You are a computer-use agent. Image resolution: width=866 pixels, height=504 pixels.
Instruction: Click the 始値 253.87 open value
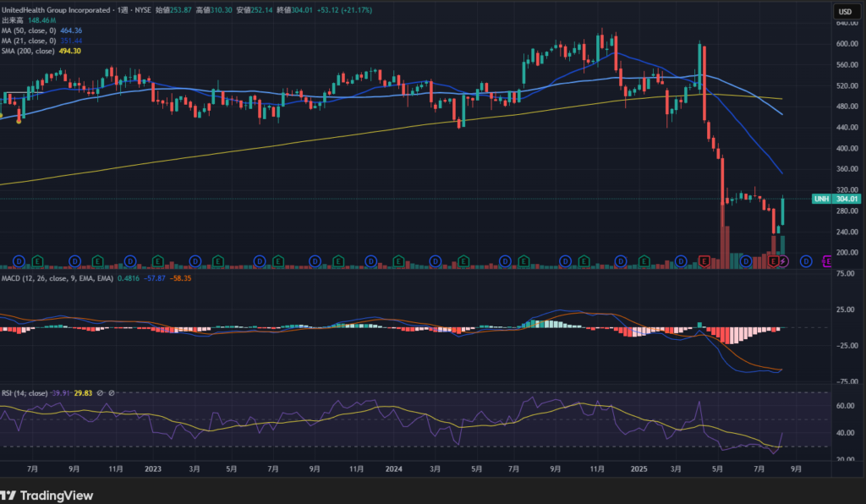point(173,10)
